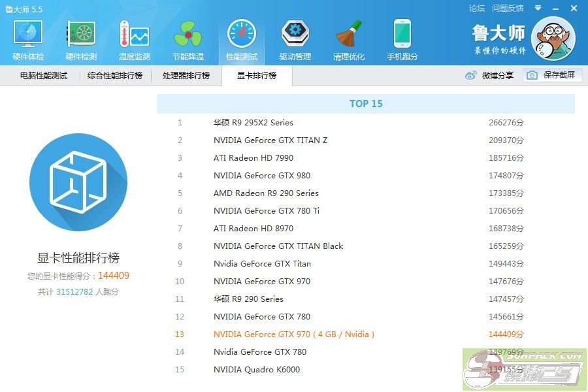Click the 209370分 score

click(x=506, y=140)
